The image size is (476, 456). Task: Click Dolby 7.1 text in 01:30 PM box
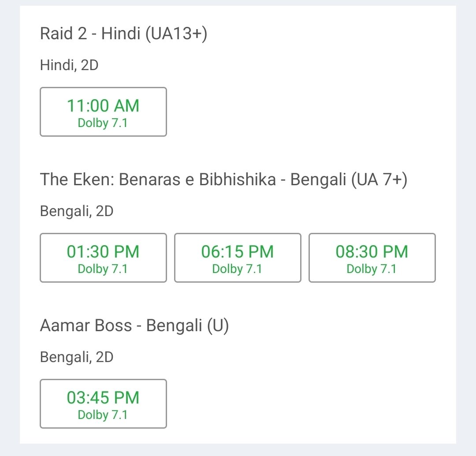[103, 269]
